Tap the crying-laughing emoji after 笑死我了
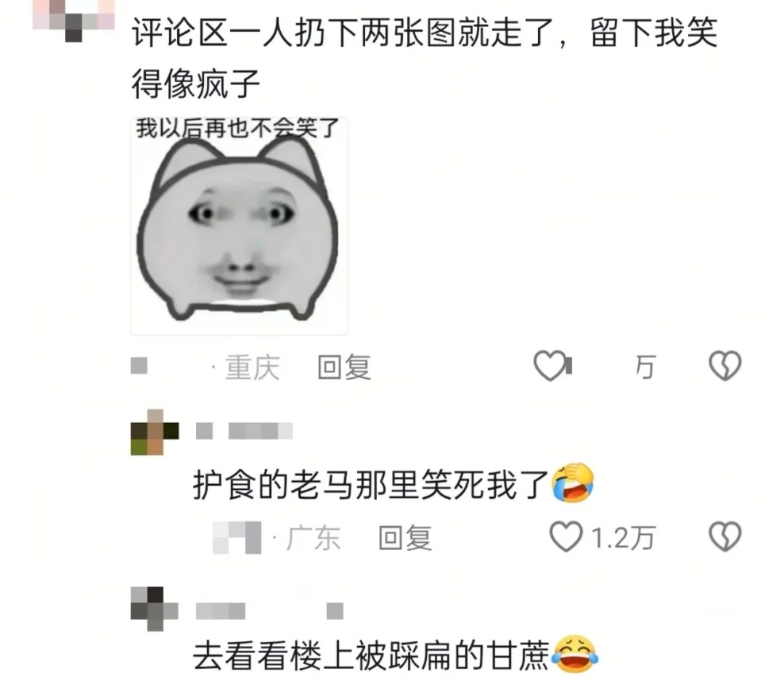This screenshot has width=784, height=680. (x=573, y=483)
